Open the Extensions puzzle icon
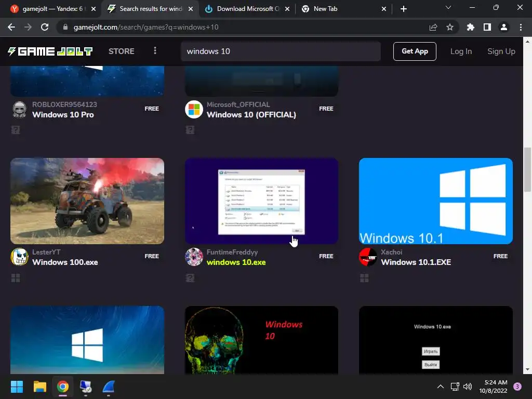532x399 pixels. [470, 27]
